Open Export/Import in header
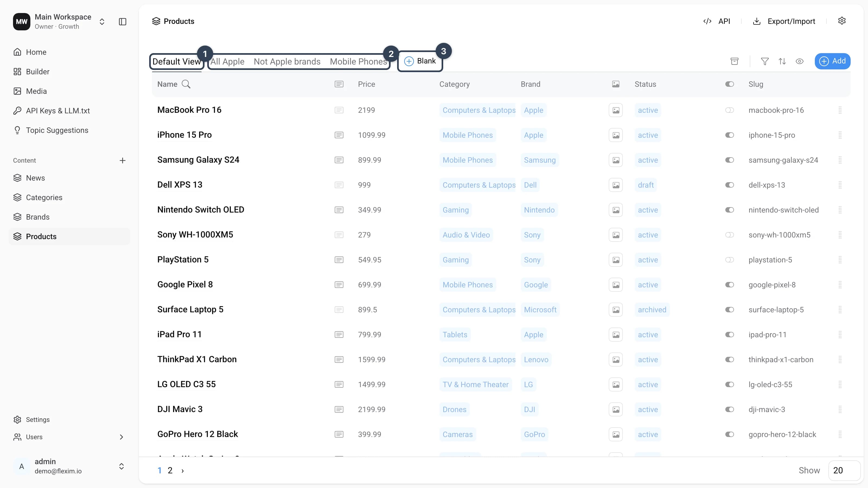Screen dimensions: 868x488 tap(784, 21)
